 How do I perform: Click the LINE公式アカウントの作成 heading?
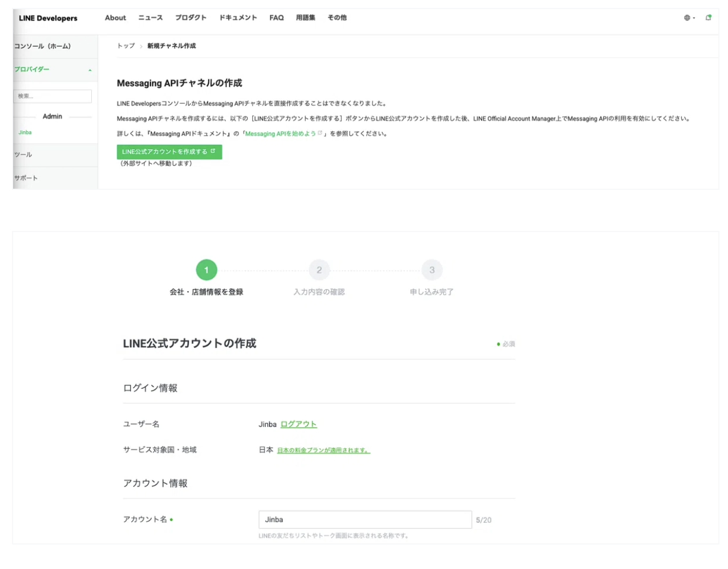(190, 343)
